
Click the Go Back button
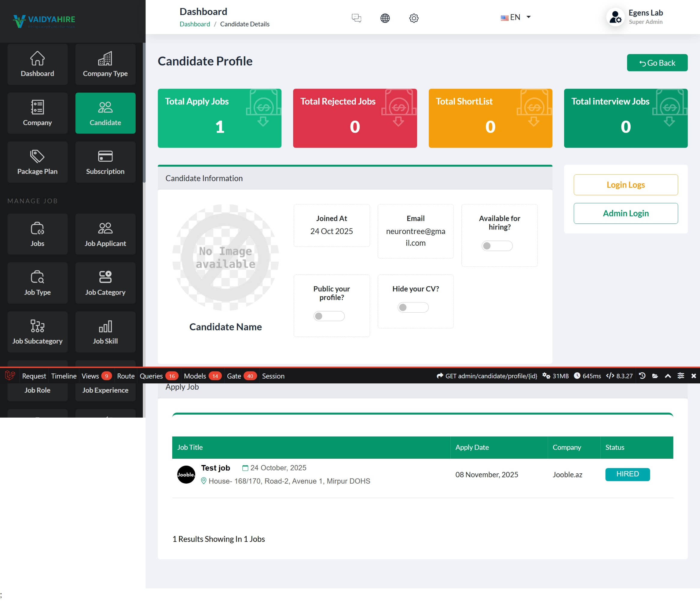click(657, 63)
